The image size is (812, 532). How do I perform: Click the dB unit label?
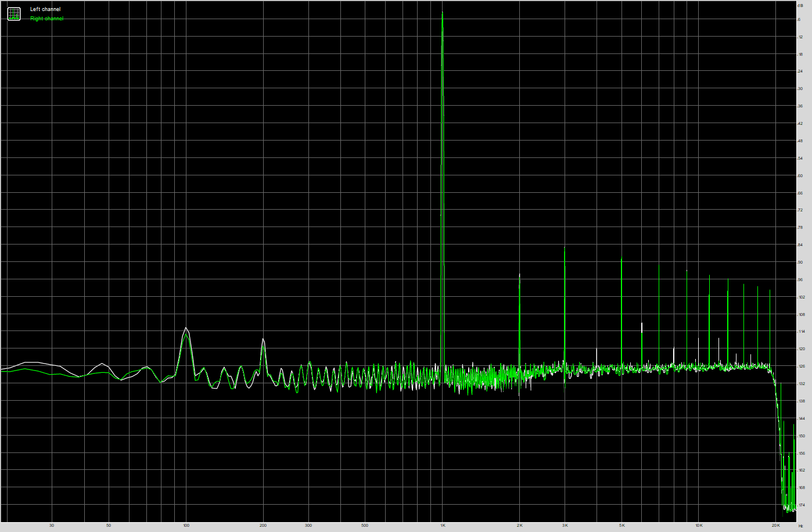point(800,5)
